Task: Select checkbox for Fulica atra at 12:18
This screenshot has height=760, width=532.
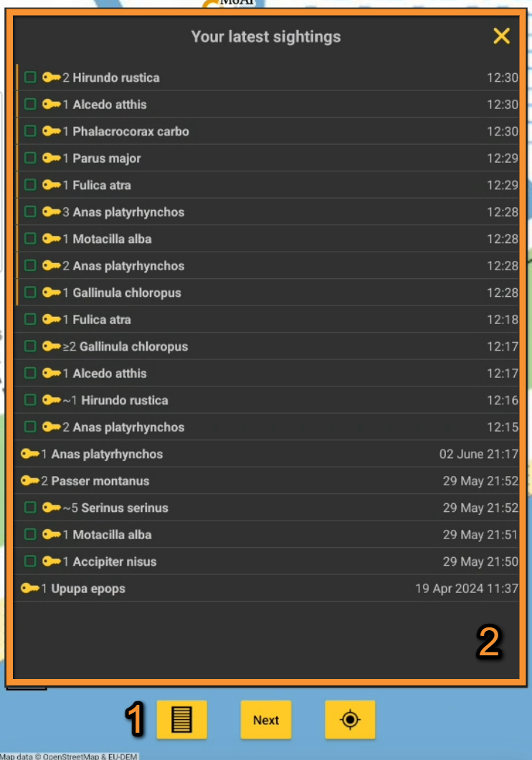Action: pos(30,320)
